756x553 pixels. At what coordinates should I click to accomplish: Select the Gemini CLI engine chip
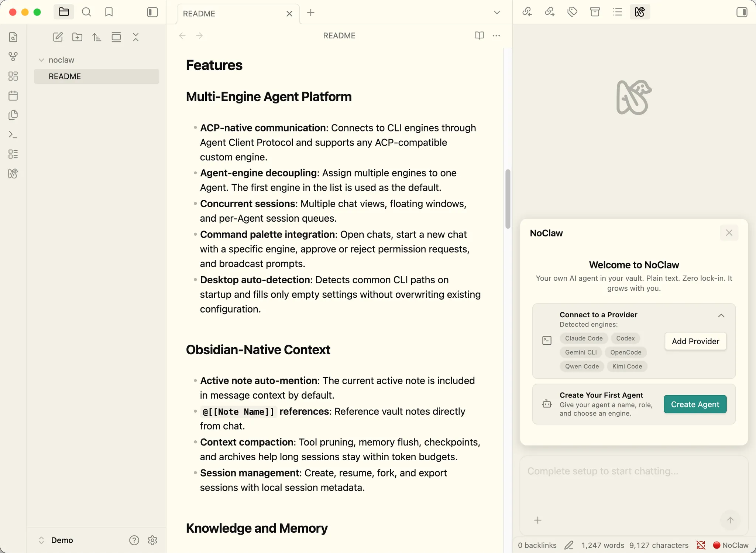click(581, 352)
